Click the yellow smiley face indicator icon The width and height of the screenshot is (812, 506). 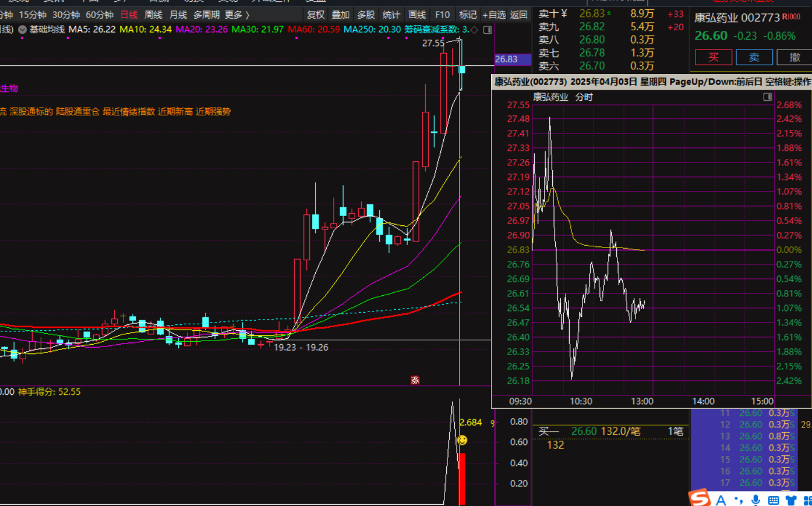[463, 440]
